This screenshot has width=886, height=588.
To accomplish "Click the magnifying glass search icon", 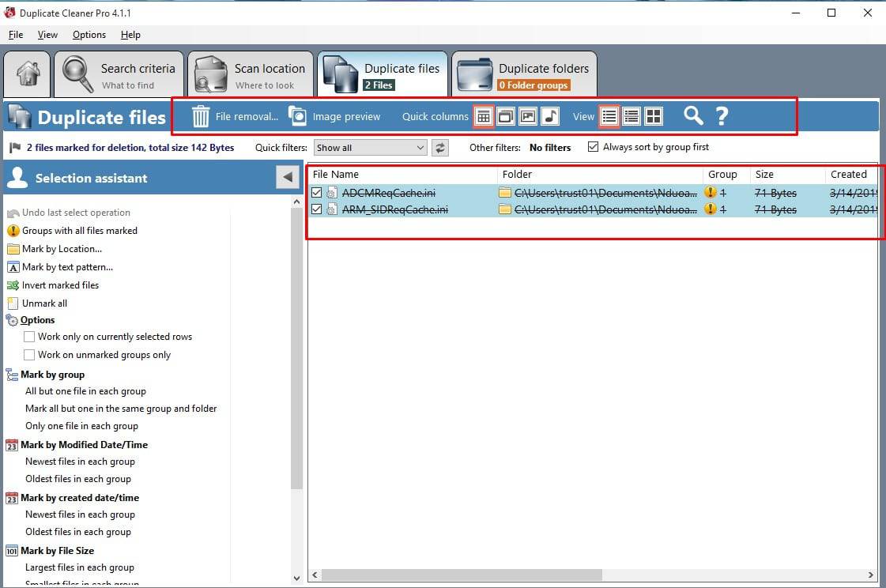I will click(693, 116).
